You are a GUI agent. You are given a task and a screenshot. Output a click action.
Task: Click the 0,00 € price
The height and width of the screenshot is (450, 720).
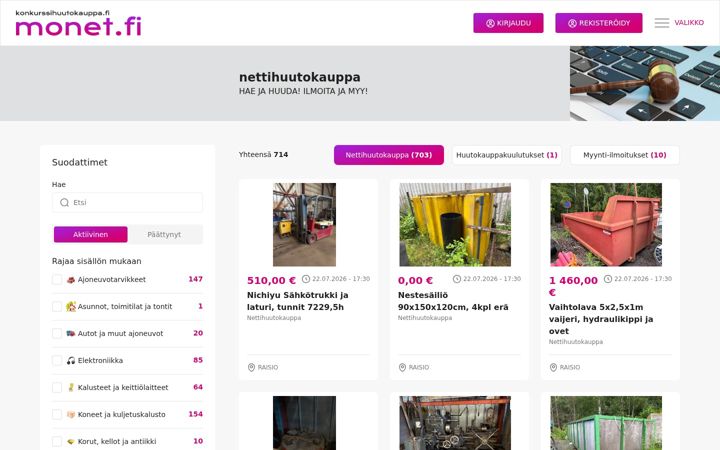(416, 281)
